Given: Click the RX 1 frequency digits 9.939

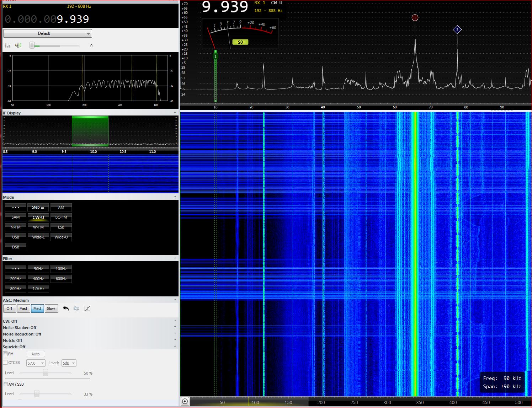Looking at the screenshot, I should 73,19.
